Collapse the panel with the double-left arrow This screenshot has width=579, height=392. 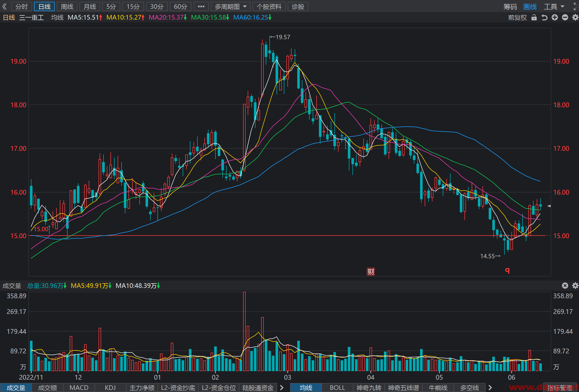[x=4, y=6]
